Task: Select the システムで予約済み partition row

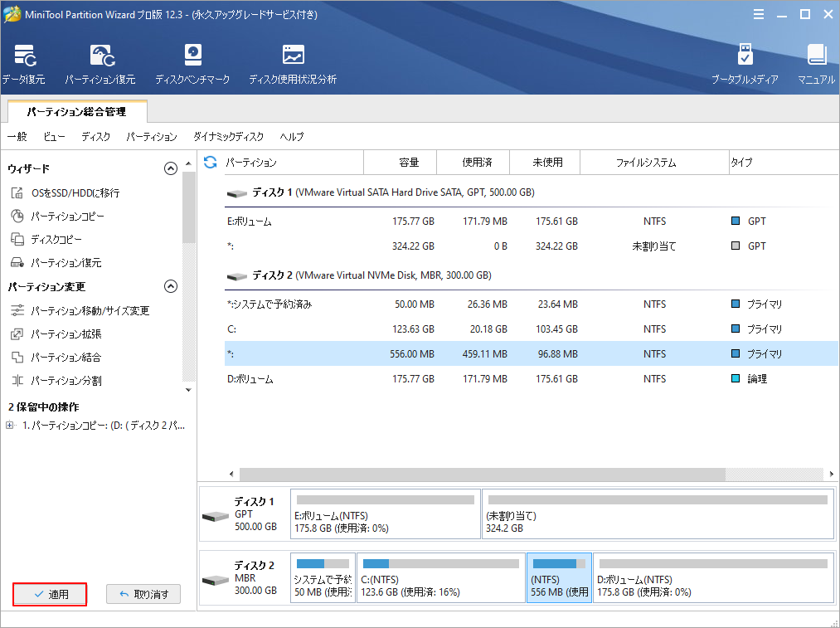Action: (x=531, y=304)
